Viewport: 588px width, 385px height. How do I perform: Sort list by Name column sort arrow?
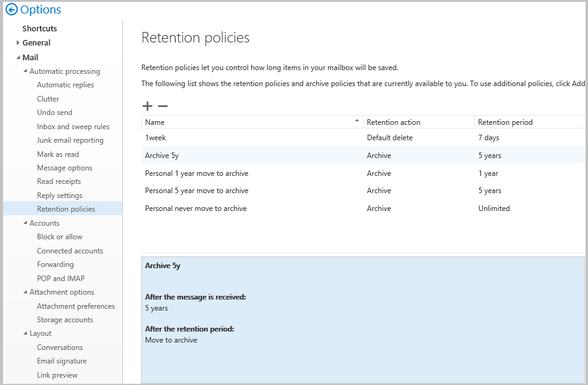(x=357, y=122)
